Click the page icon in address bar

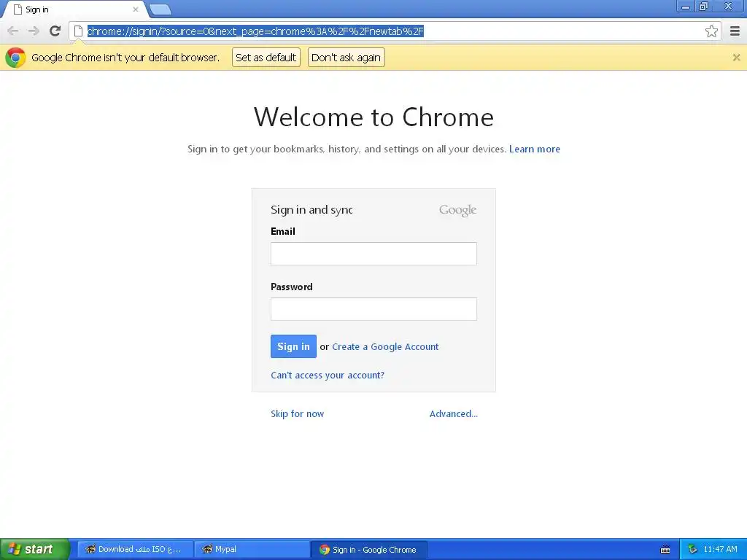click(78, 31)
